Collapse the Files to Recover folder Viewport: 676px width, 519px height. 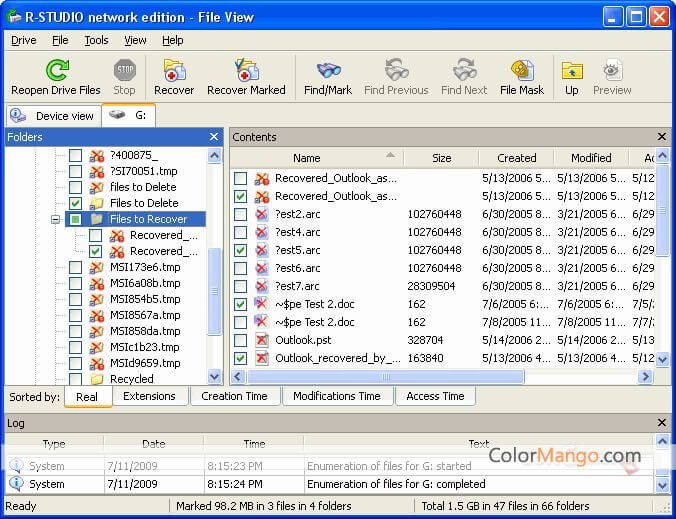point(56,219)
